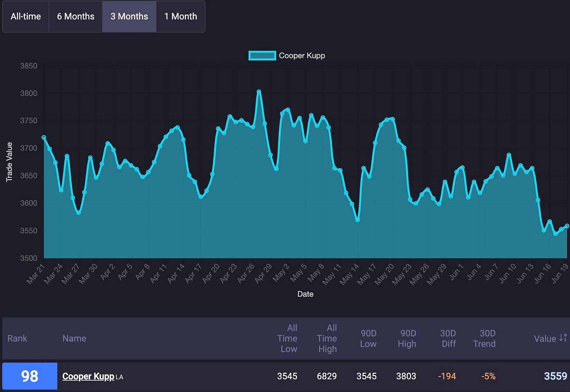Click the Name column header
The height and width of the screenshot is (392, 570).
click(x=74, y=338)
